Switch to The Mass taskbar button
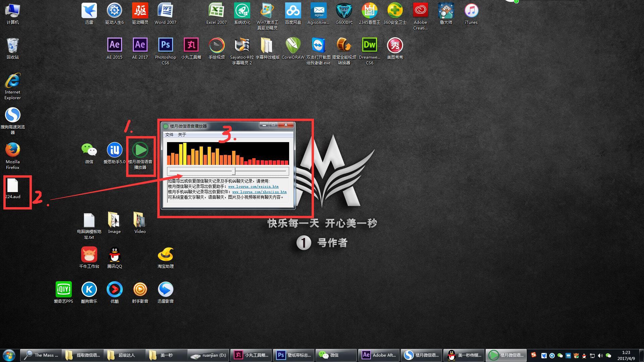Screen dimensions: 644x362 [41, 355]
